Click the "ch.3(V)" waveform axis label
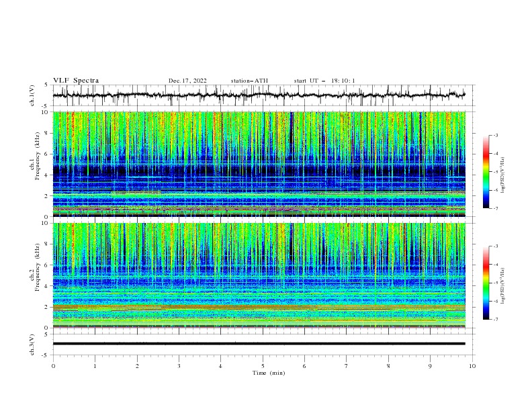532x411 pixels. (x=32, y=345)
